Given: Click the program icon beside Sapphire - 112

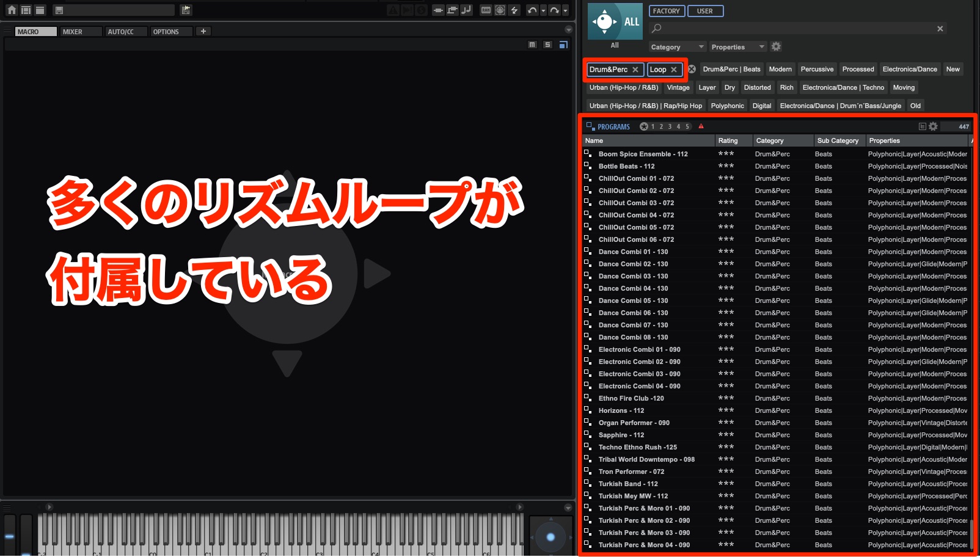Looking at the screenshot, I should pyautogui.click(x=588, y=434).
